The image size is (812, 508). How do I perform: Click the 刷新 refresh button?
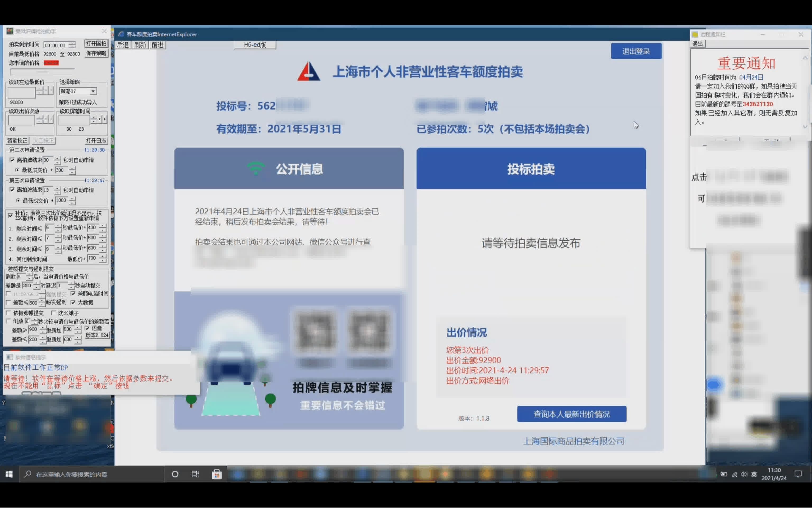[x=140, y=45]
